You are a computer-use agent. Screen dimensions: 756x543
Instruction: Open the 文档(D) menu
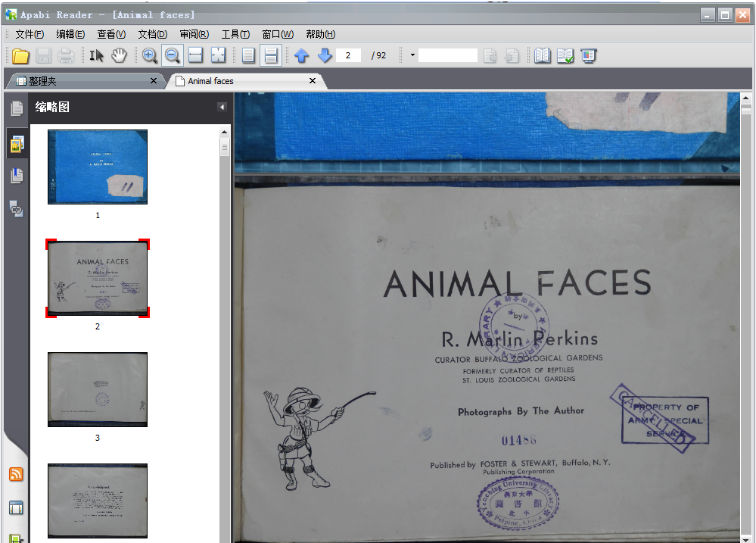click(x=153, y=34)
